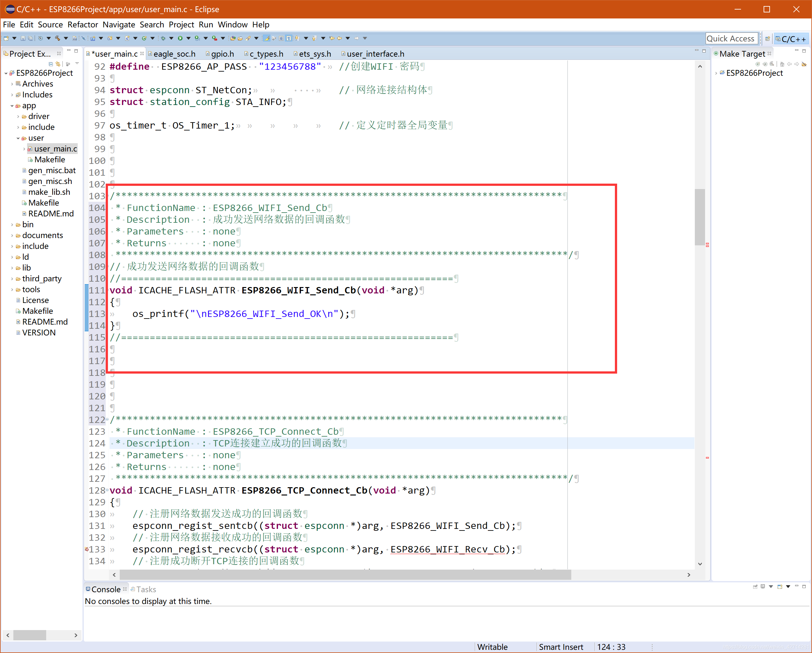
Task: Open the Run button dropdown arrow
Action: point(188,39)
